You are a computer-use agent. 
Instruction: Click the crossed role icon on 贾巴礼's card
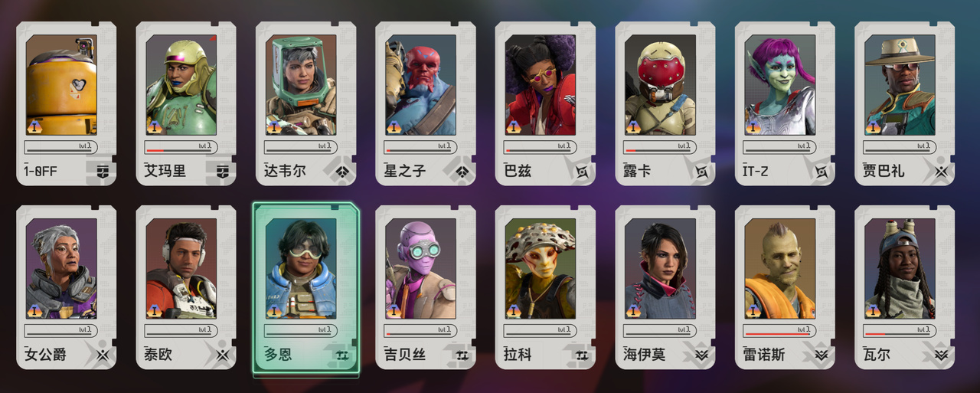941,171
